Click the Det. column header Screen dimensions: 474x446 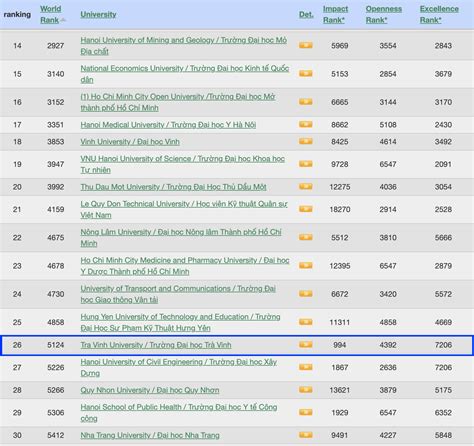click(306, 14)
